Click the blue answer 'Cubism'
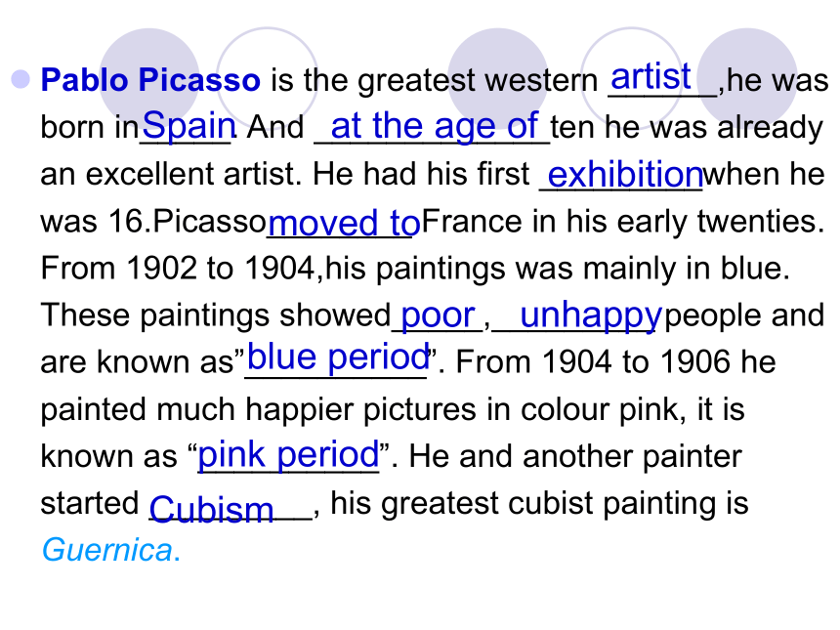Viewport: 840px width, 630px height. click(x=211, y=509)
